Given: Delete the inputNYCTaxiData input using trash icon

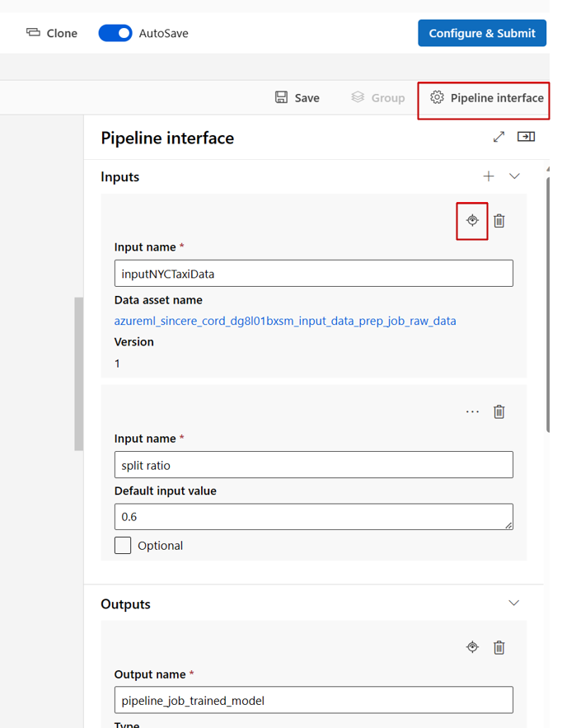Looking at the screenshot, I should click(499, 220).
